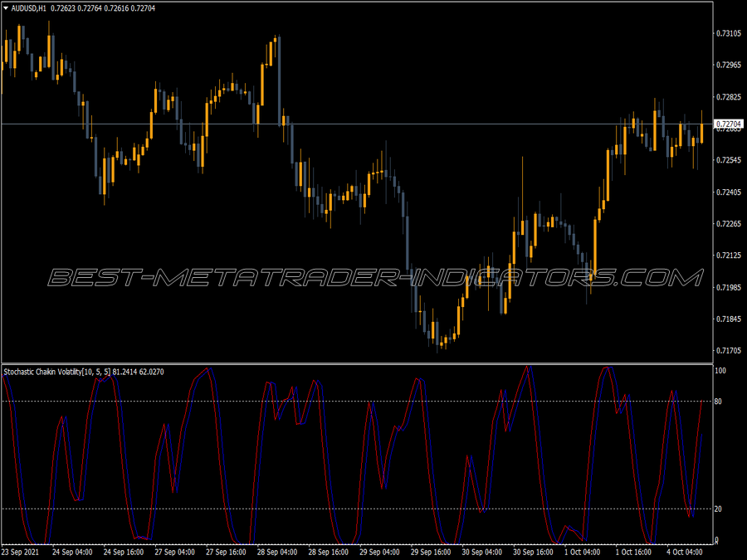Viewport: 747px width, 560px height.
Task: Select the 1 Oct 16:00 time label
Action: (633, 552)
